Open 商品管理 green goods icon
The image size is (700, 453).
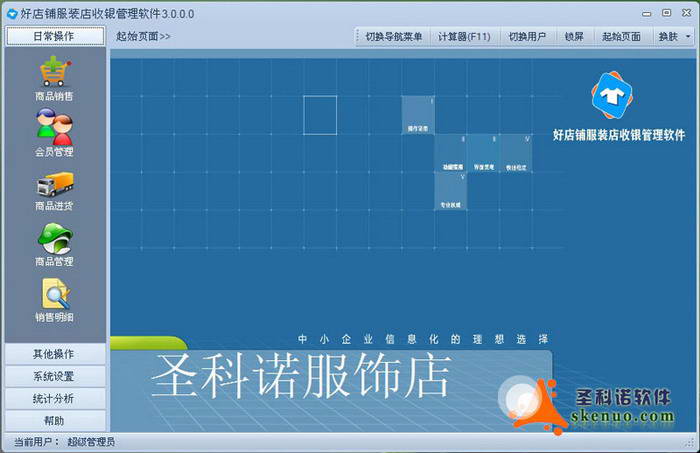pos(54,238)
